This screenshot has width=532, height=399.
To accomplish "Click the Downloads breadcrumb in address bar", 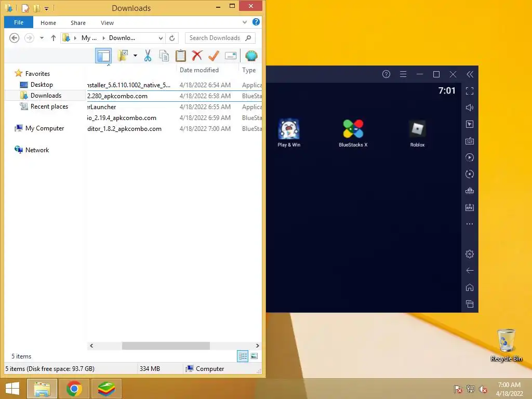I will (122, 37).
